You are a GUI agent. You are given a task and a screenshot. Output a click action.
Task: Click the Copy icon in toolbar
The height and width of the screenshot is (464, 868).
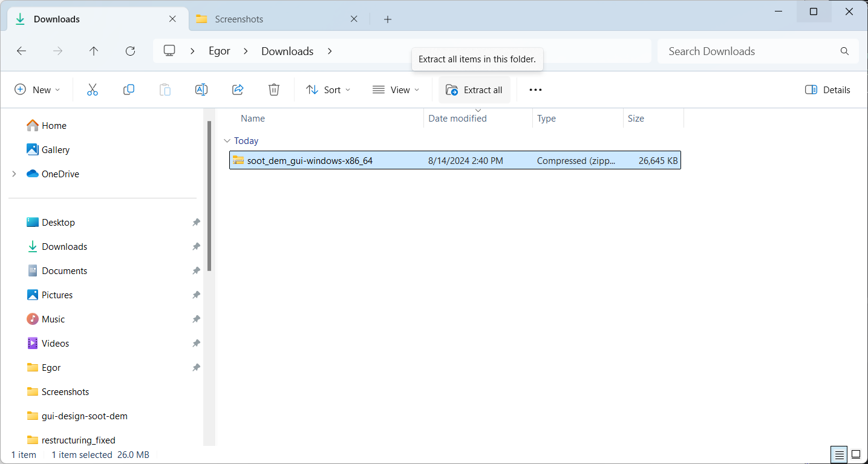pyautogui.click(x=129, y=90)
